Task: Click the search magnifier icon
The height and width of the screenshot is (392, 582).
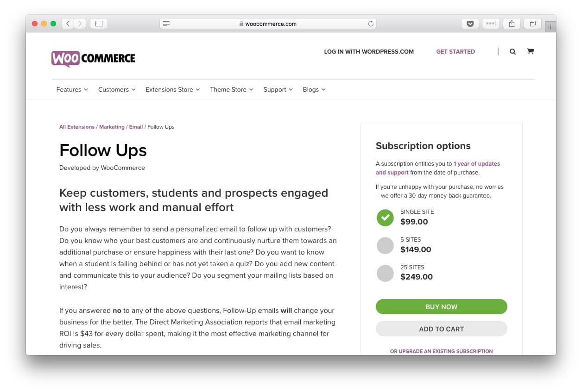Action: (x=512, y=52)
